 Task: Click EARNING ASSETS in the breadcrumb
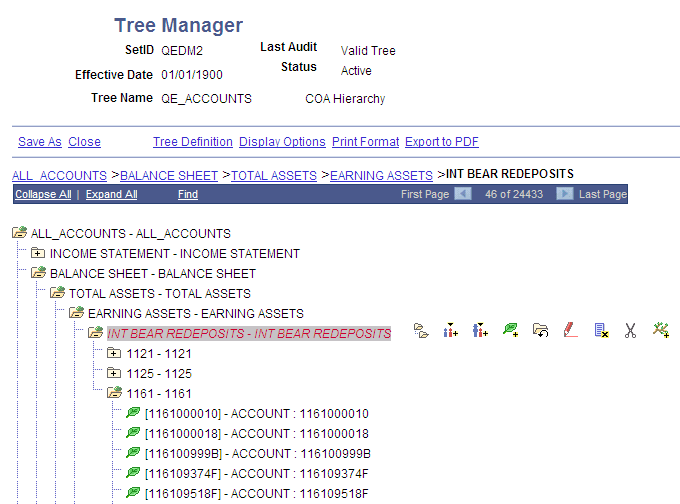[x=381, y=176]
